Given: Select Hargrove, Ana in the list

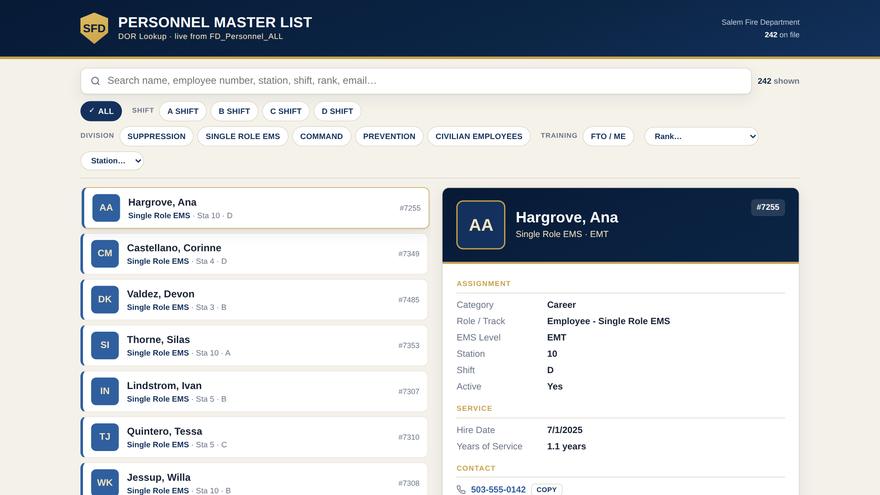Looking at the screenshot, I should (x=255, y=208).
